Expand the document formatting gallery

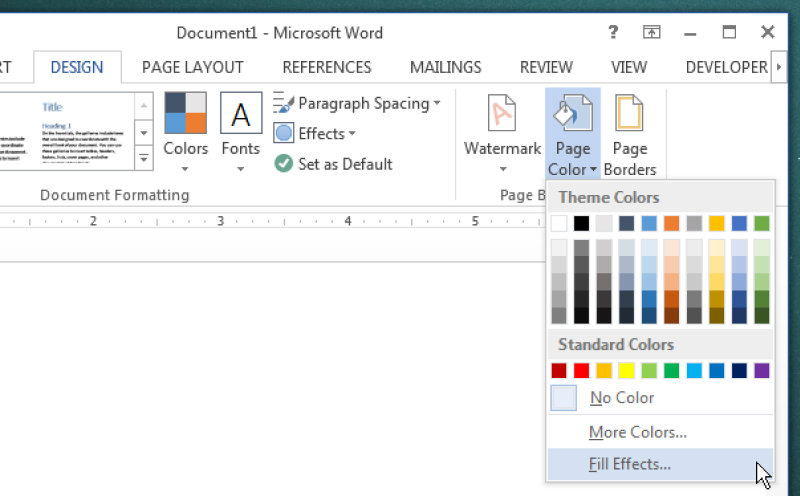pyautogui.click(x=144, y=159)
